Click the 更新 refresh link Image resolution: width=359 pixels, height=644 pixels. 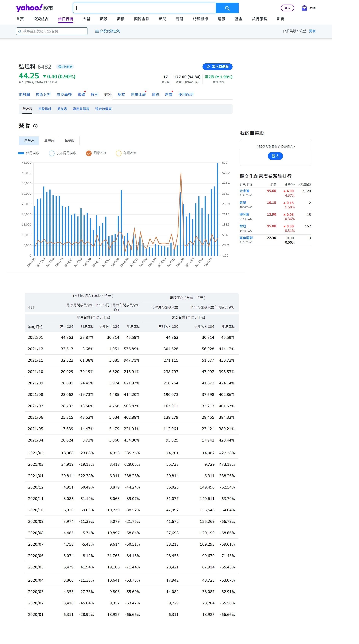pos(312,31)
